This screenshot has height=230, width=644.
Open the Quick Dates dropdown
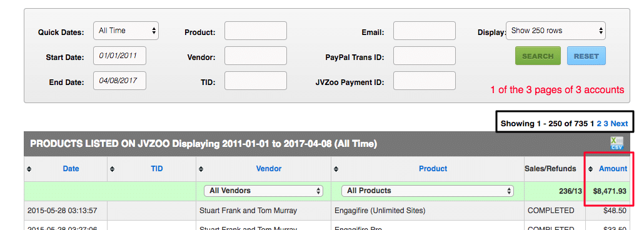pyautogui.click(x=126, y=31)
